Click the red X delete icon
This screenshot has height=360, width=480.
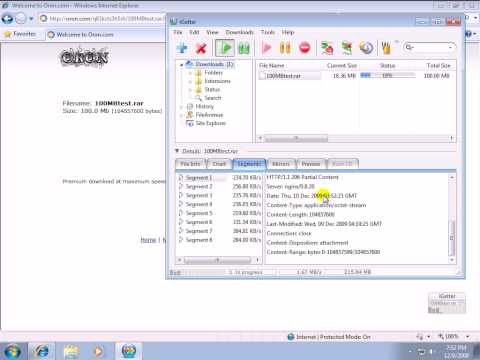(x=201, y=48)
